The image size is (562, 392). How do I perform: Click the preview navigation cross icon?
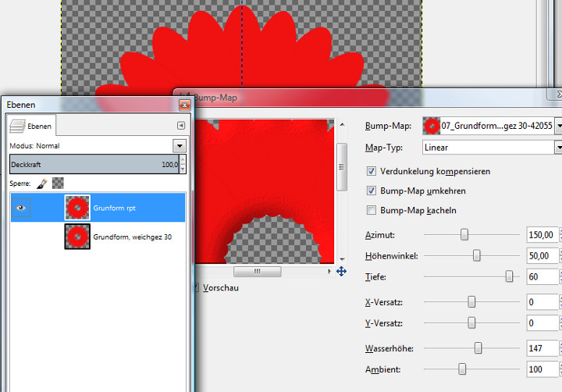341,272
